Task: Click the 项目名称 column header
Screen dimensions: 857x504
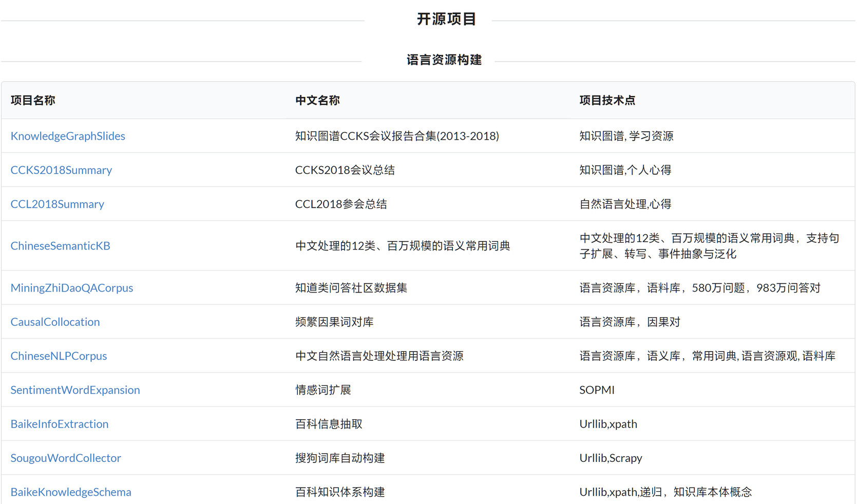Action: (x=33, y=101)
